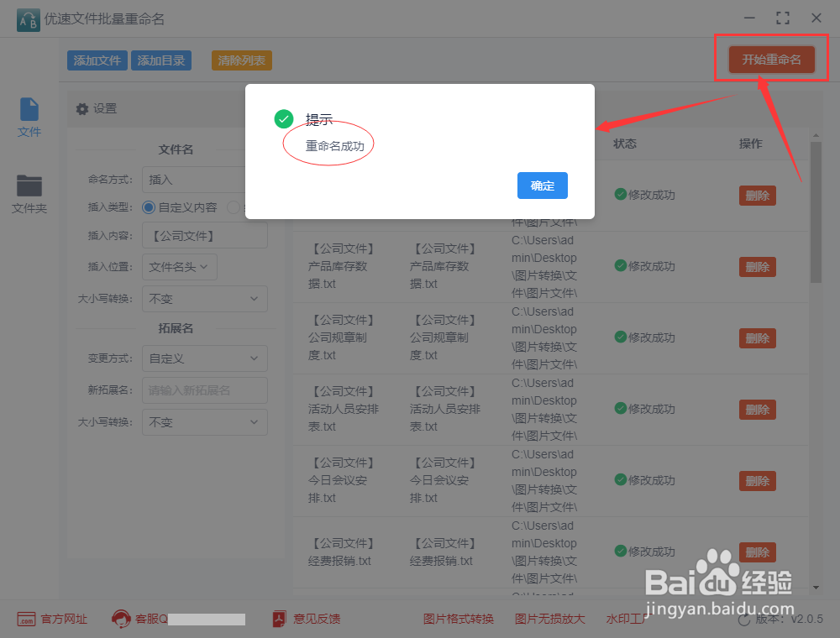Click the 插入内容 input field
The width and height of the screenshot is (840, 638).
coord(205,236)
